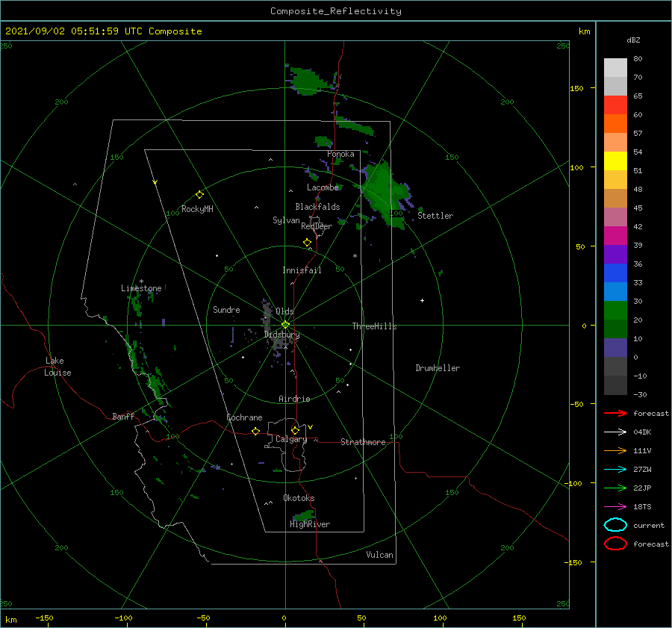Click the RedDeer city label
Image resolution: width=672 pixels, height=628 pixels.
[x=317, y=226]
